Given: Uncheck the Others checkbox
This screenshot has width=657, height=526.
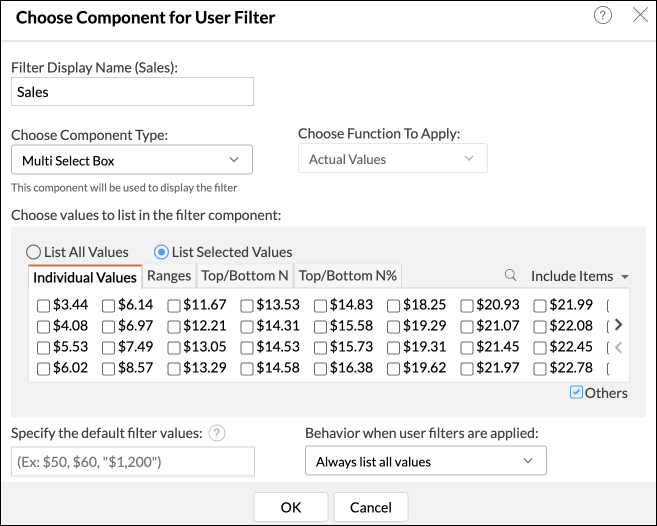Looking at the screenshot, I should 576,392.
